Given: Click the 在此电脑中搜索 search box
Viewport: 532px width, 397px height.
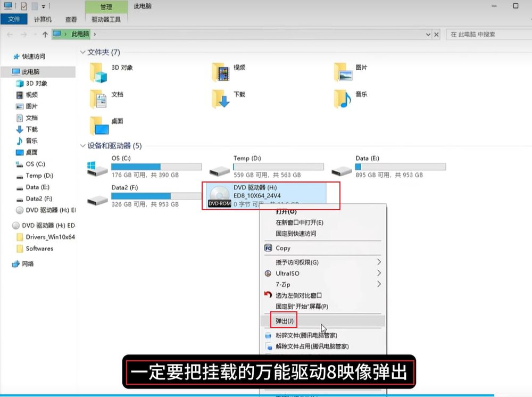Looking at the screenshot, I should coord(487,35).
